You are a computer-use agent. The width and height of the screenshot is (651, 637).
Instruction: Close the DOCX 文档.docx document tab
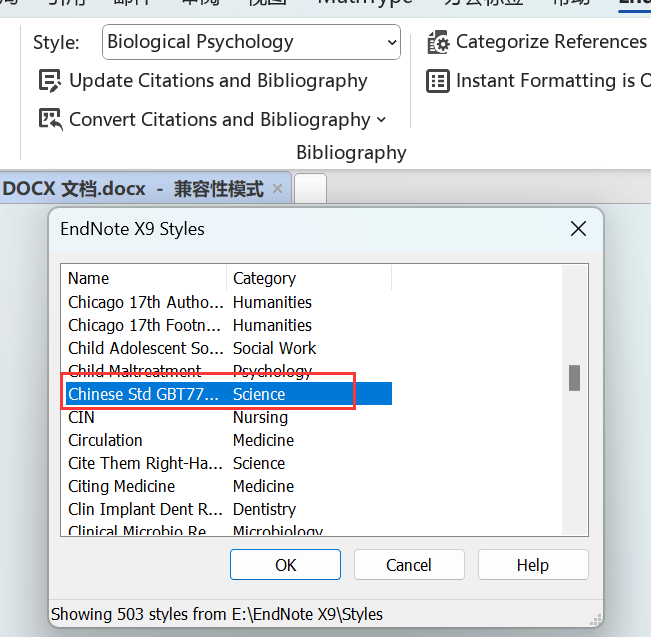click(x=278, y=189)
